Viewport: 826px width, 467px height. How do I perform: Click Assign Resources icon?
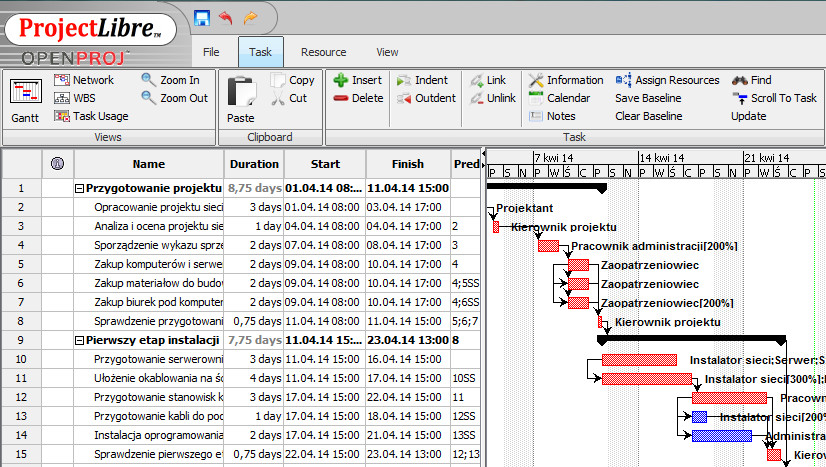(623, 80)
